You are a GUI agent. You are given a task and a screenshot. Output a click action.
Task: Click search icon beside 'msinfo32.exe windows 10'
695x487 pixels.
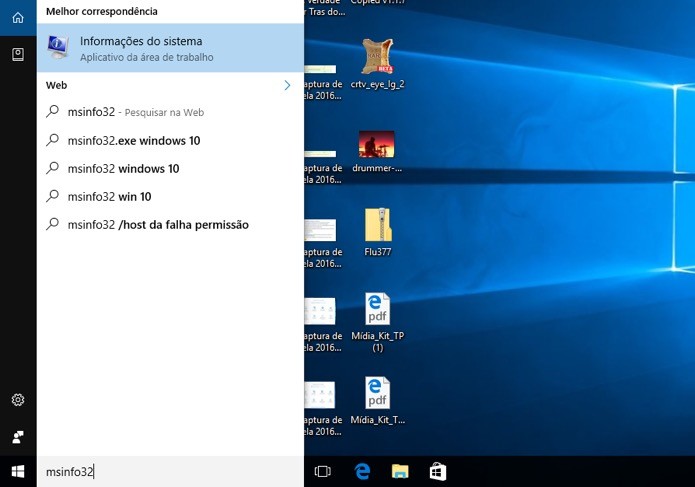pyautogui.click(x=52, y=140)
